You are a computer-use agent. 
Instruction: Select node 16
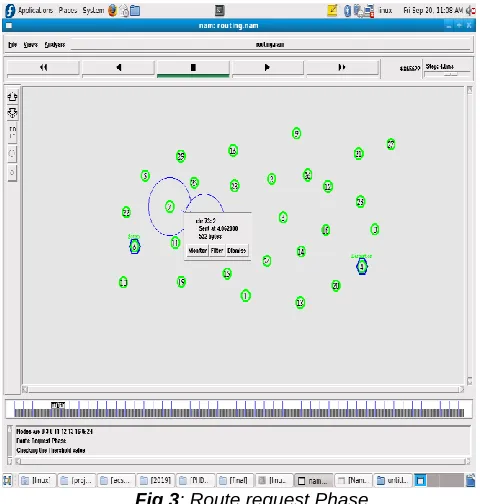coord(233,151)
